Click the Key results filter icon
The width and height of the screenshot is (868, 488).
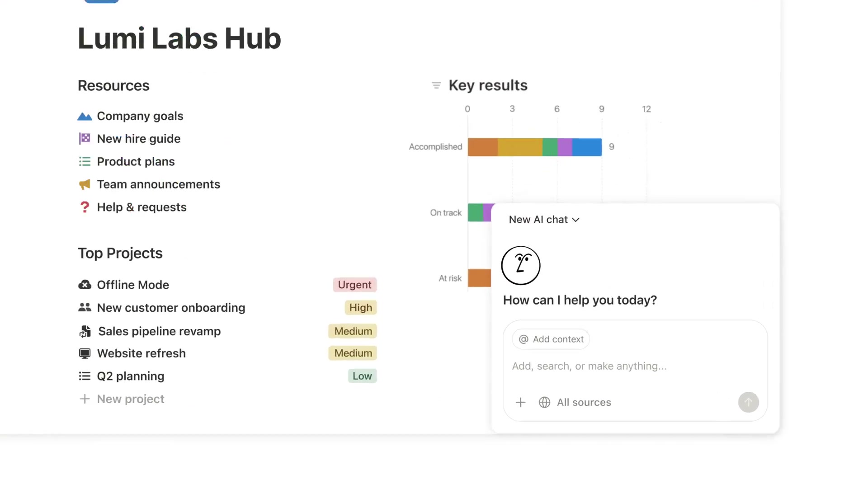tap(436, 85)
